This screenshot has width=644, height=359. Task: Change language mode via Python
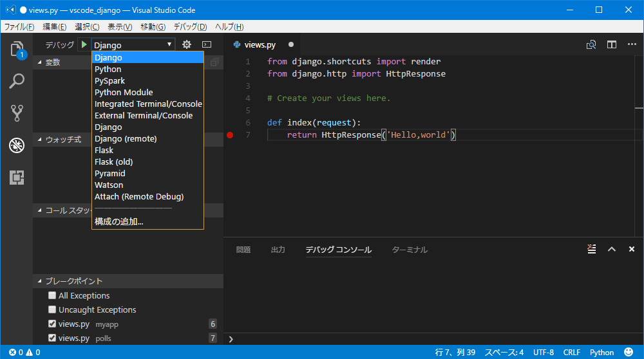click(x=601, y=352)
